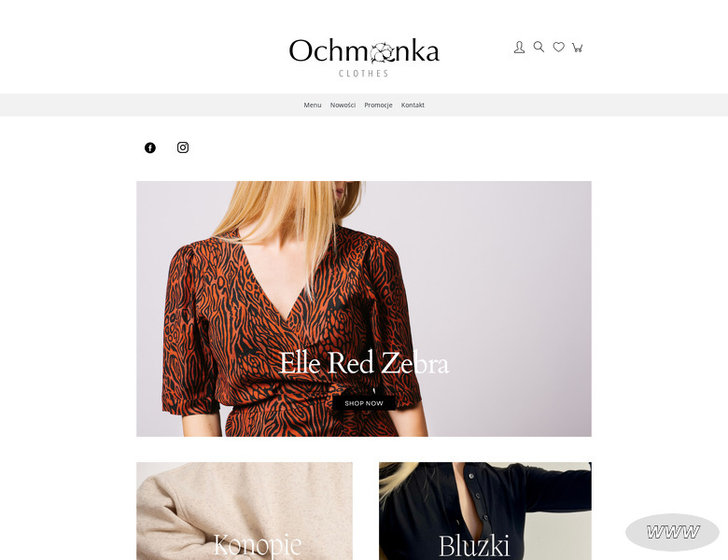Open the Konopie category label

[x=258, y=544]
